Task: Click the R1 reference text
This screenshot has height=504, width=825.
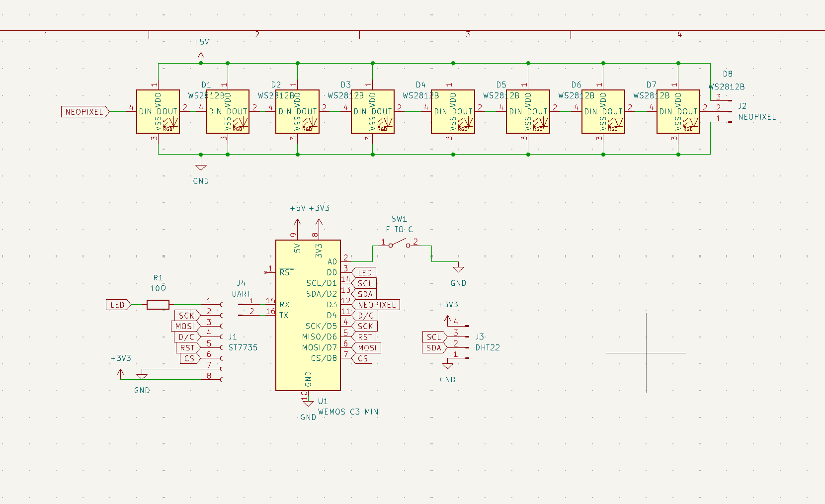Action: (158, 278)
